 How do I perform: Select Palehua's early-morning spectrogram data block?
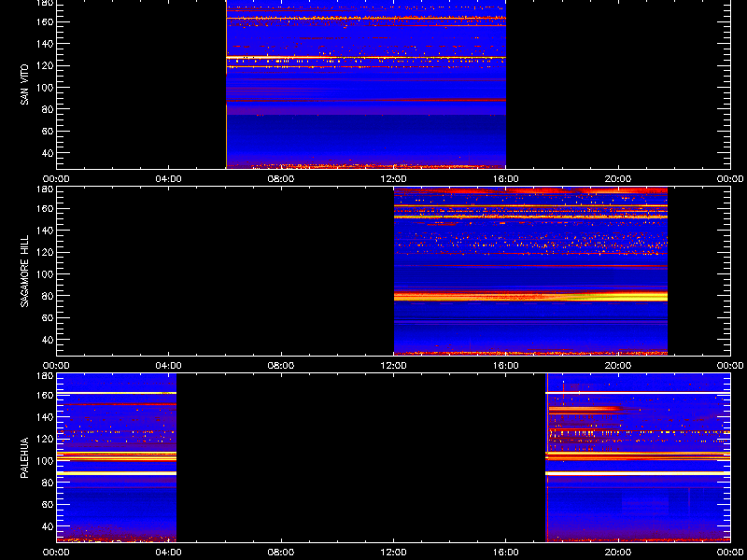coord(116,458)
